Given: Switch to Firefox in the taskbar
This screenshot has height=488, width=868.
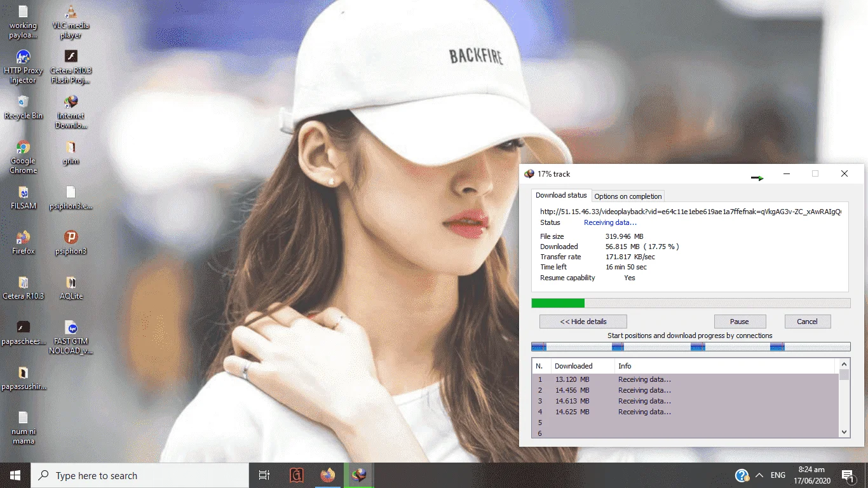Looking at the screenshot, I should pos(328,475).
